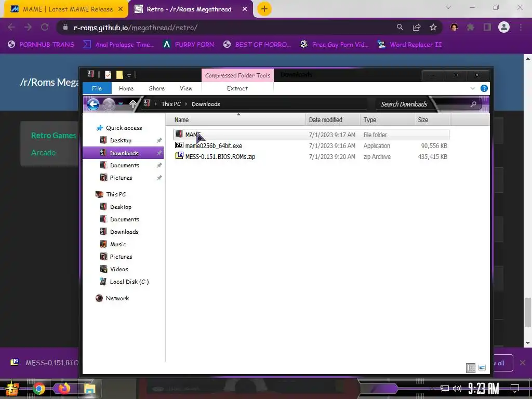Open Chrome profile avatar
Screen dimensions: 532x399
pos(504,27)
